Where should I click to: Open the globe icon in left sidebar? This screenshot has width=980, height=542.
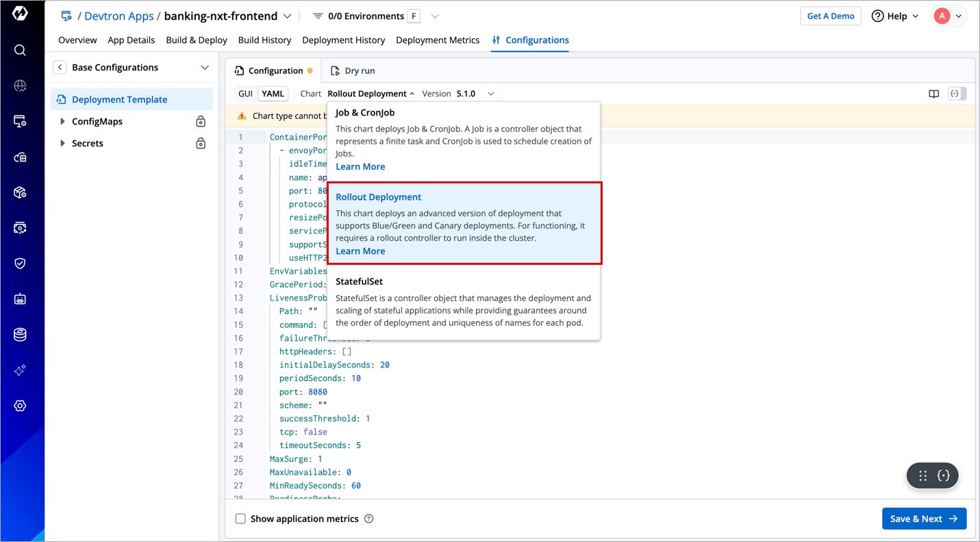20,86
